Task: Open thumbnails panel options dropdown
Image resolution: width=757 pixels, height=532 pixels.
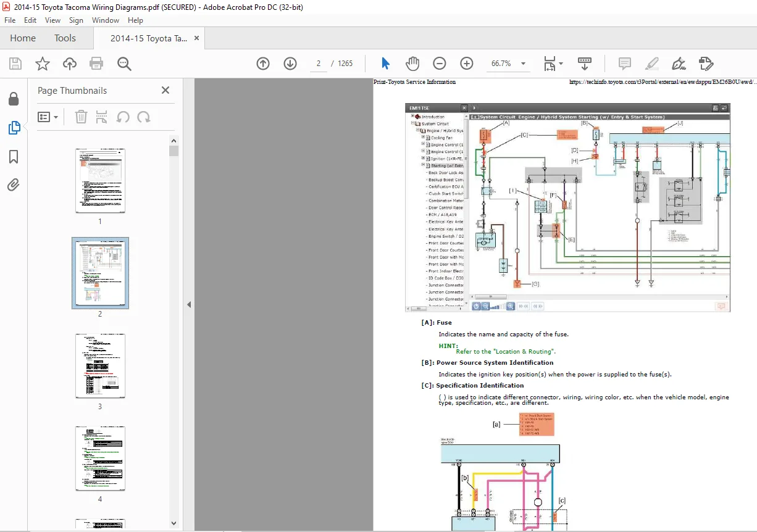Action: coord(48,117)
